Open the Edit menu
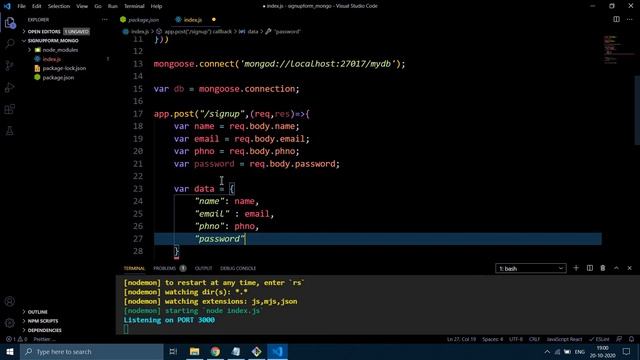This screenshot has width=640, height=360. coord(37,6)
